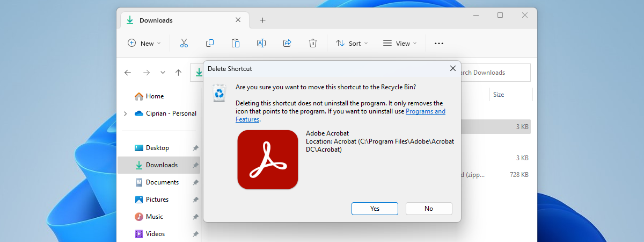Image resolution: width=644 pixels, height=242 pixels.
Task: Click the Copy icon in toolbar
Action: point(210,43)
